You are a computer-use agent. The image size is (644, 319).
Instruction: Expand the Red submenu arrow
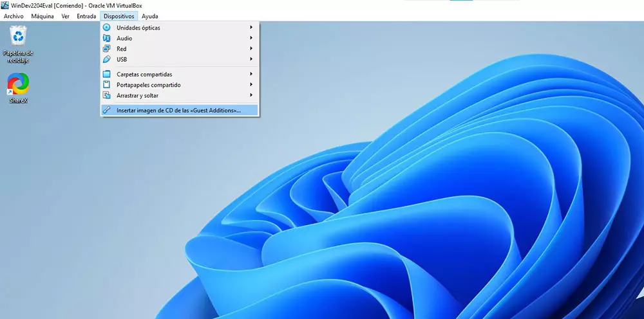point(251,48)
